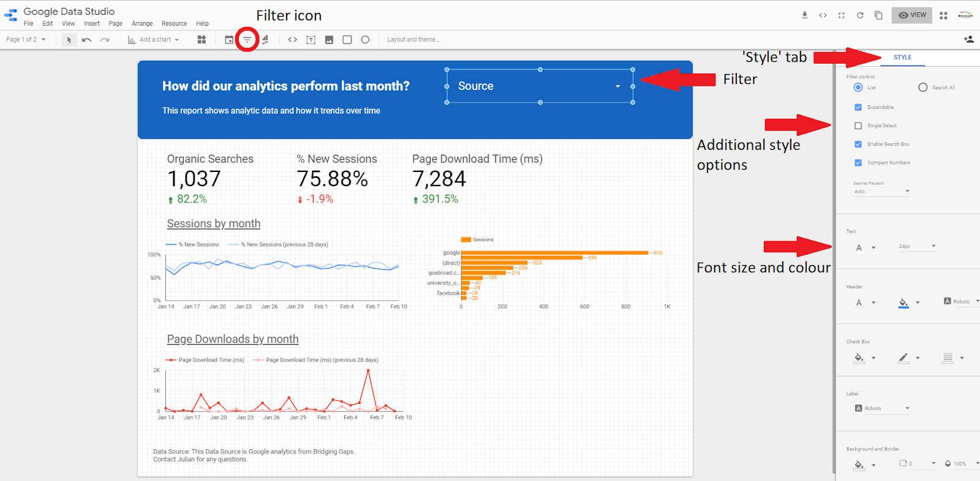Open the Arrange menu
This screenshot has width=980, height=481.
click(142, 24)
